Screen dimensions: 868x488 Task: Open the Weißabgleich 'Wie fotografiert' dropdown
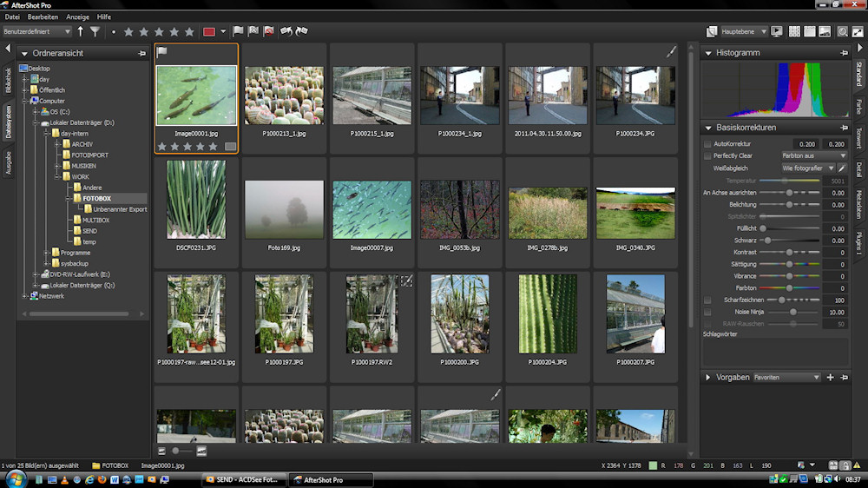[807, 168]
